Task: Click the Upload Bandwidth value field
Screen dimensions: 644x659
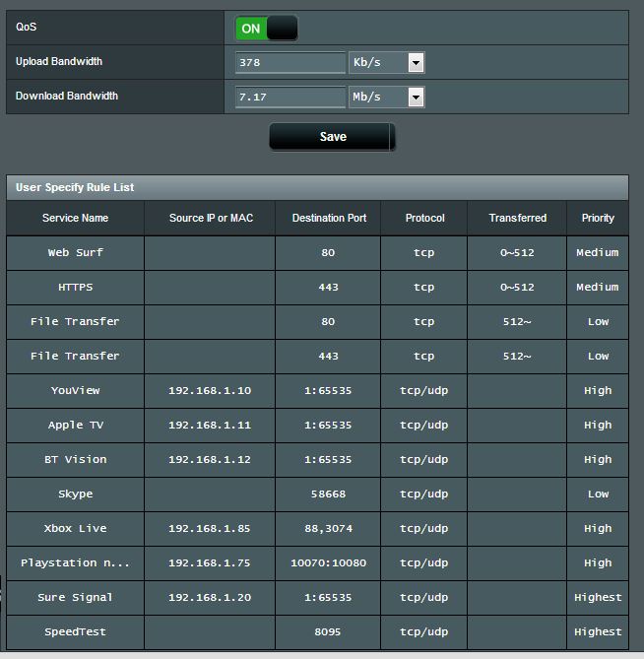Action: 290,62
